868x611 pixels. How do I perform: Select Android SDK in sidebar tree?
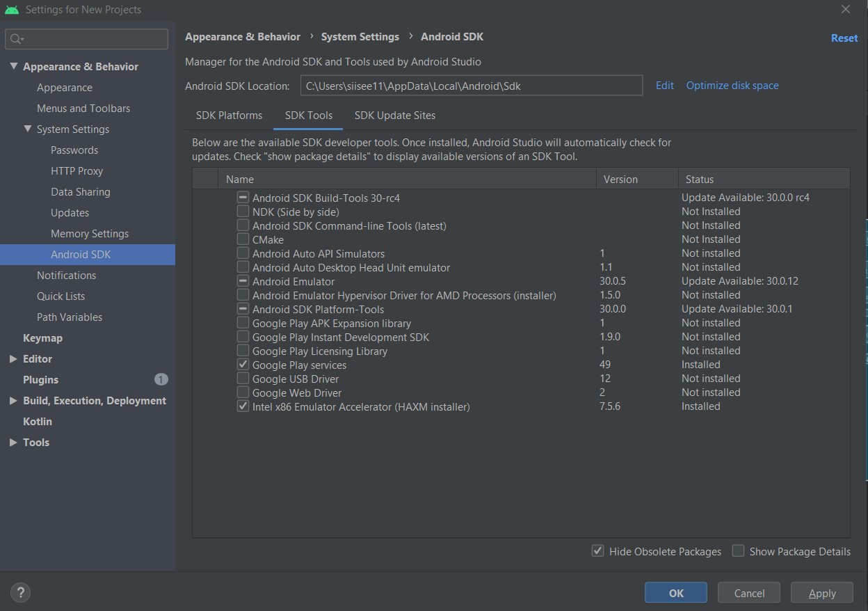pos(88,254)
